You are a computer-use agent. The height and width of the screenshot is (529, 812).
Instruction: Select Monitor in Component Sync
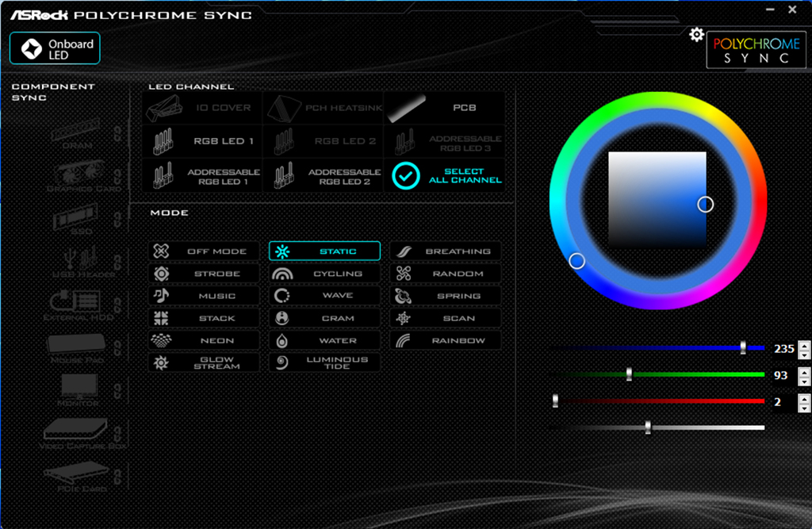point(79,391)
